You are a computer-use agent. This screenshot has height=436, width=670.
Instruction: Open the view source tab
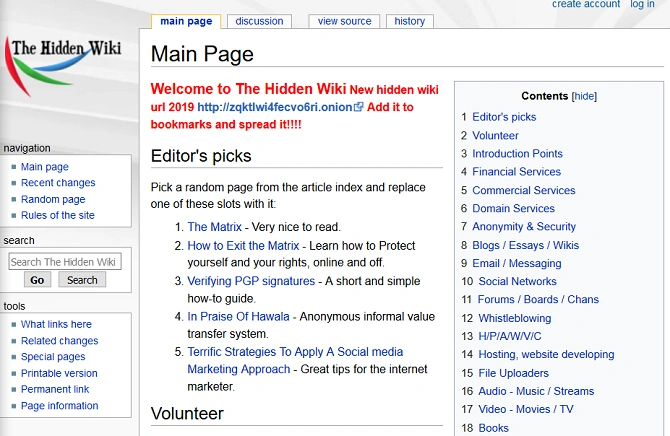coord(344,21)
